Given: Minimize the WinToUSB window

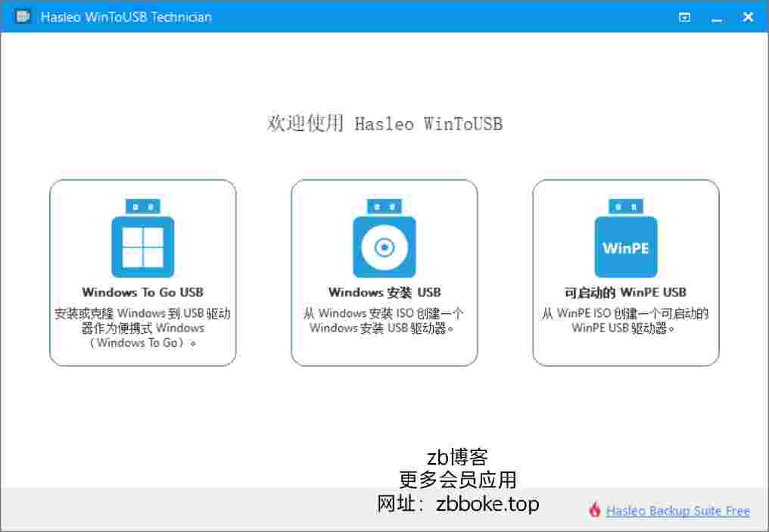Looking at the screenshot, I should [x=717, y=19].
